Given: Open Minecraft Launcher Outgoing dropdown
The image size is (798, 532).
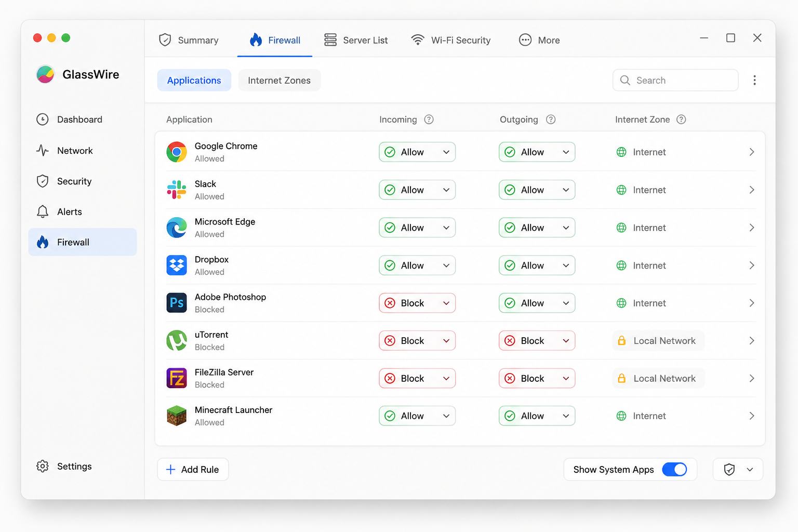Looking at the screenshot, I should (537, 416).
